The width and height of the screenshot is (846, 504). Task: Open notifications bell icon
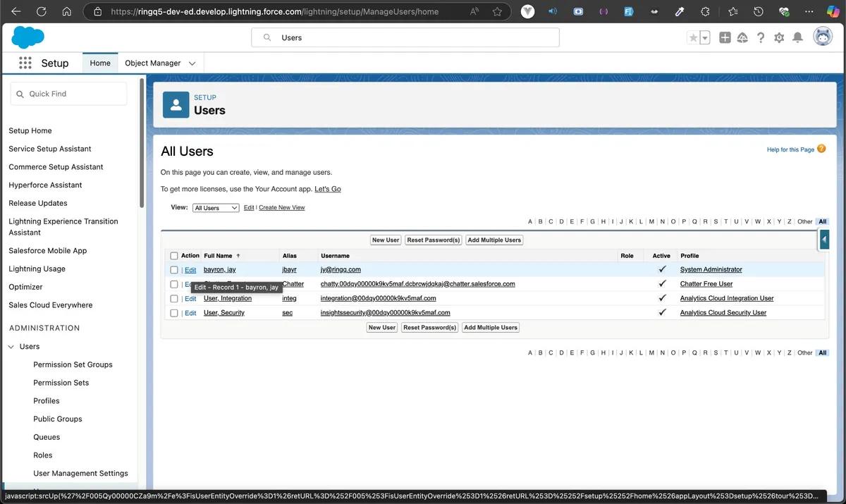click(797, 37)
